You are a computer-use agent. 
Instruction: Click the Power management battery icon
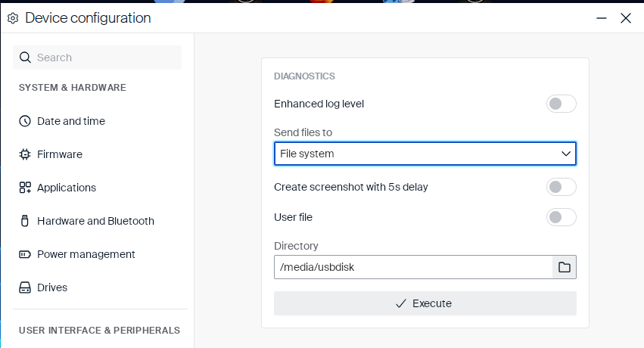coord(25,254)
